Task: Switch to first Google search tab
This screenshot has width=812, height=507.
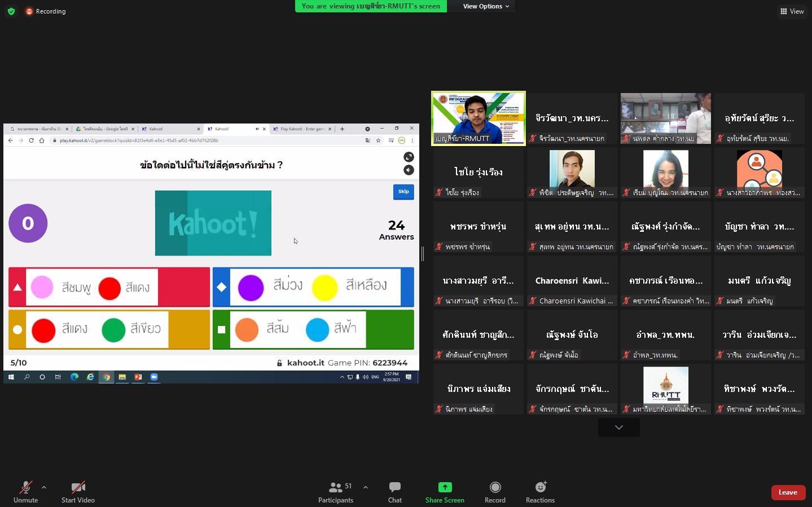Action: [39, 129]
